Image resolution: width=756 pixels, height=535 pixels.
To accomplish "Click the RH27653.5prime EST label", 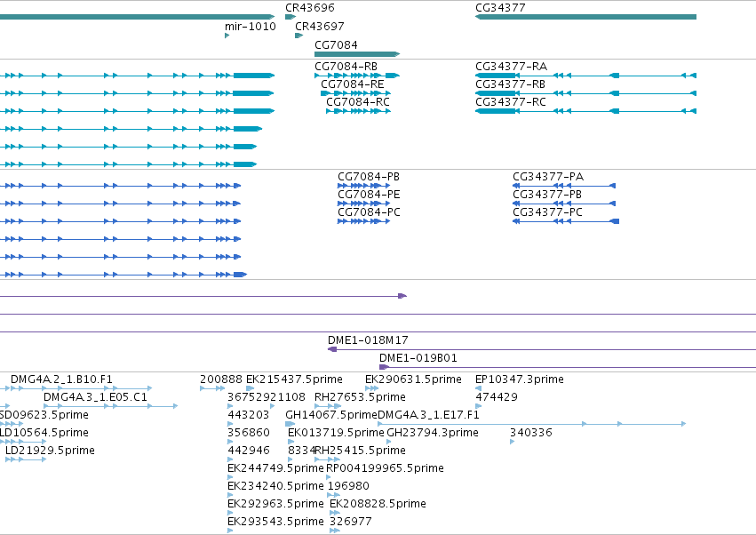I will pos(360,397).
